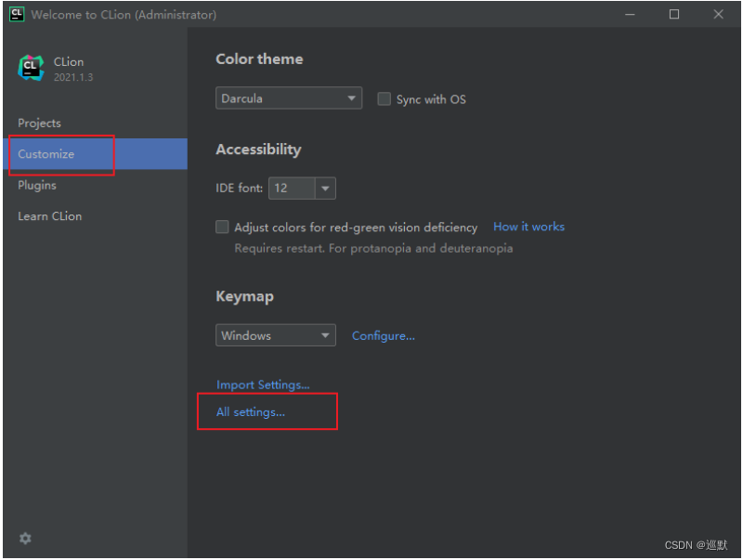
Task: Open the Darcula color theme dropdown
Action: [x=289, y=98]
